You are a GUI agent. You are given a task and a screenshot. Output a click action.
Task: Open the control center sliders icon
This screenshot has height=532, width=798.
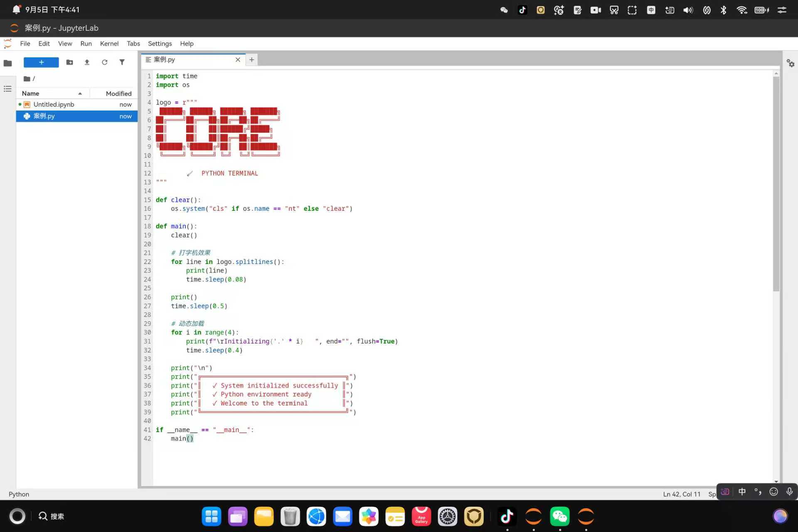782,10
